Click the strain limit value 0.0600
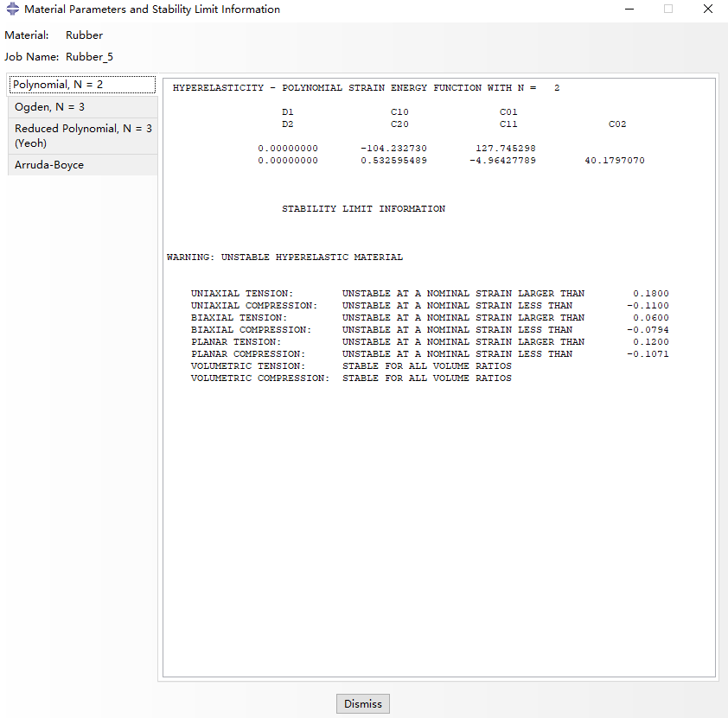This screenshot has width=728, height=718. [651, 318]
